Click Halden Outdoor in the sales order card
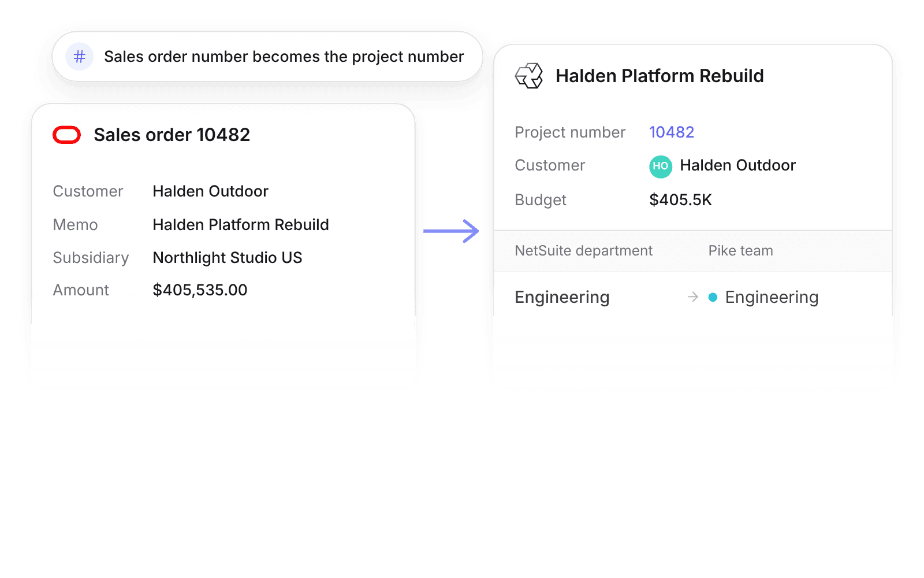This screenshot has width=924, height=578. (211, 191)
